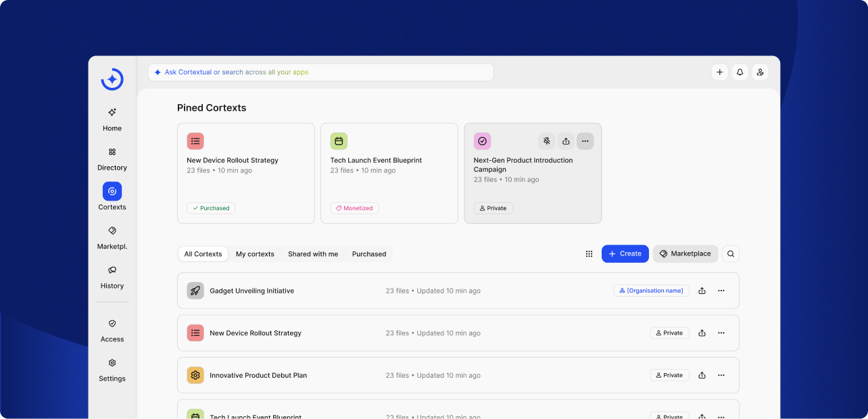The image size is (868, 419).
Task: Open History from the sidebar
Action: 112,270
